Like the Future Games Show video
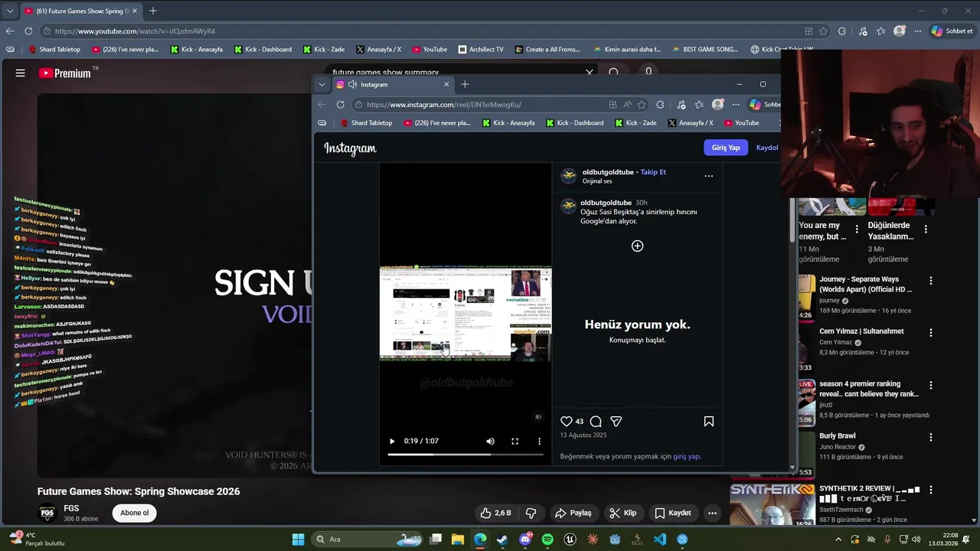This screenshot has height=551, width=980. pyautogui.click(x=496, y=513)
